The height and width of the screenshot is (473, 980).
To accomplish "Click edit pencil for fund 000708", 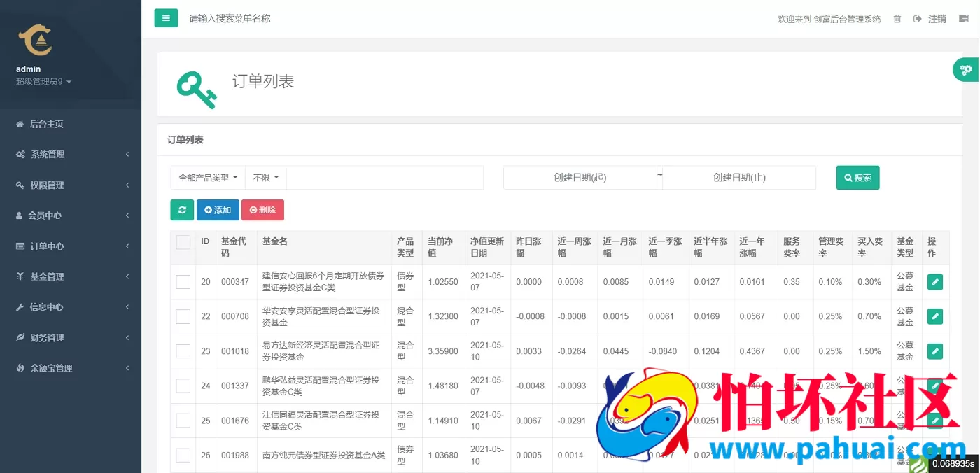I will (934, 316).
